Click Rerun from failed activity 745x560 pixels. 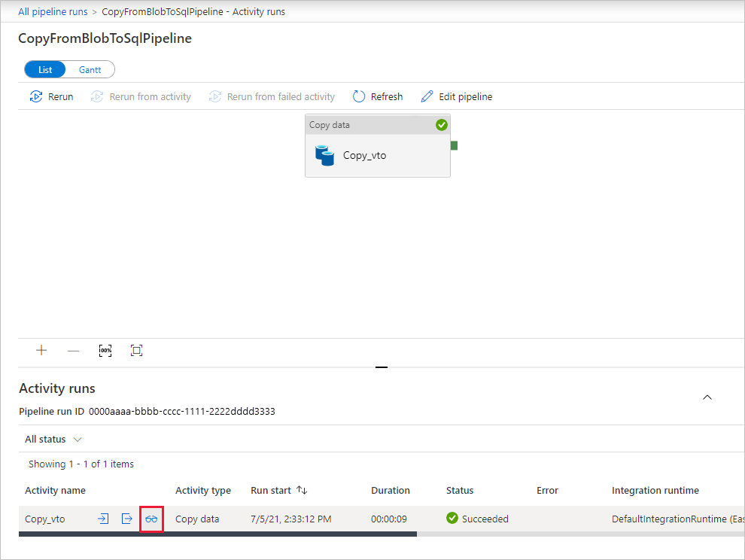[x=272, y=96]
